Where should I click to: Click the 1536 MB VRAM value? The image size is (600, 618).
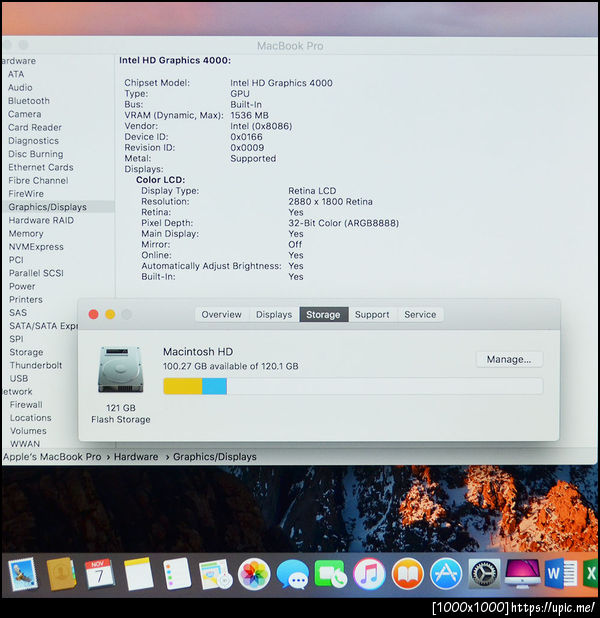(x=250, y=115)
